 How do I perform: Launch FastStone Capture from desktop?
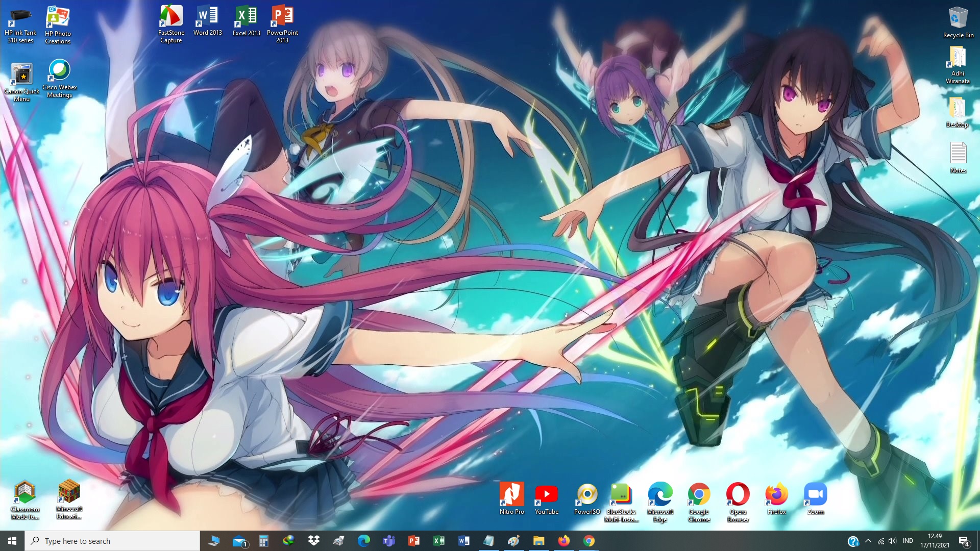[171, 24]
